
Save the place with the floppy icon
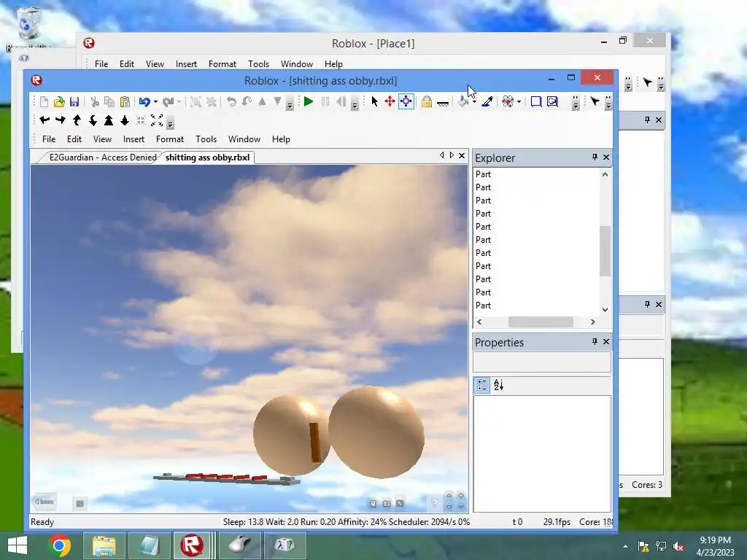click(x=74, y=101)
